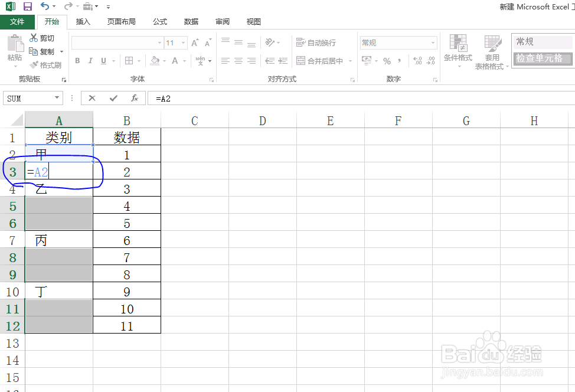Screen dimensions: 575x392
Task: Toggle bold formatting
Action: click(x=77, y=61)
